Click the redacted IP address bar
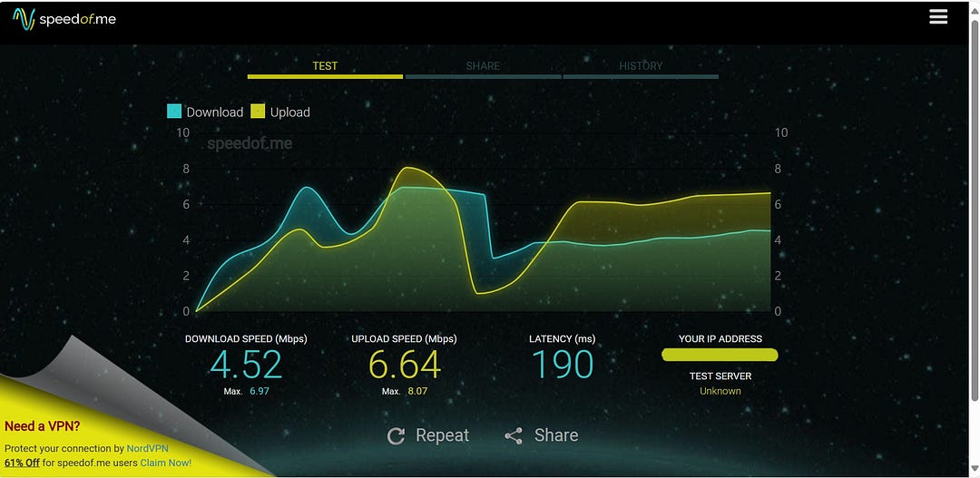 720,355
